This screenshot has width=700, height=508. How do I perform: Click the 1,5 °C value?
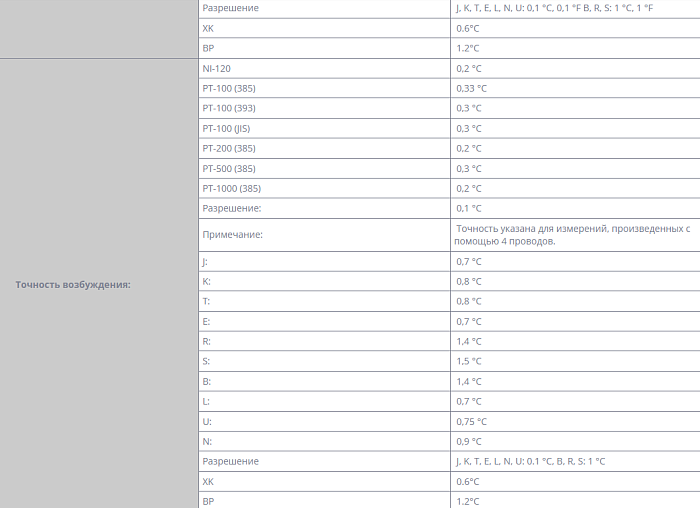point(469,361)
